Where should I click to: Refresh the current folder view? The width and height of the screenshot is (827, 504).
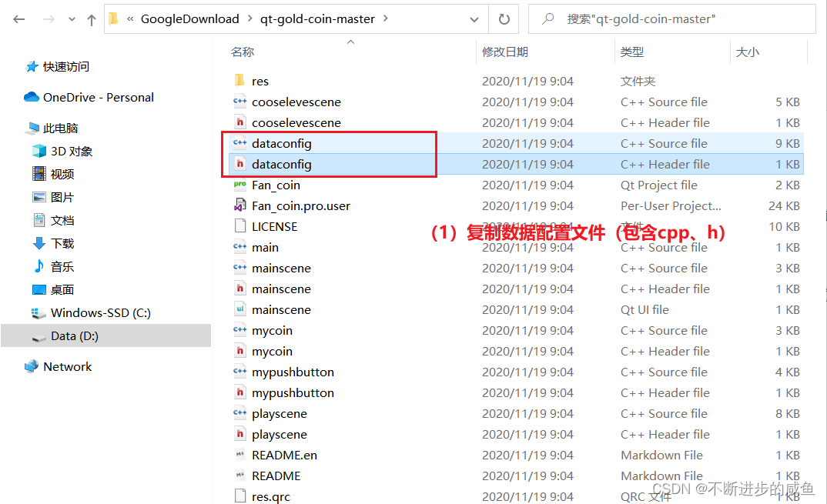coord(504,19)
